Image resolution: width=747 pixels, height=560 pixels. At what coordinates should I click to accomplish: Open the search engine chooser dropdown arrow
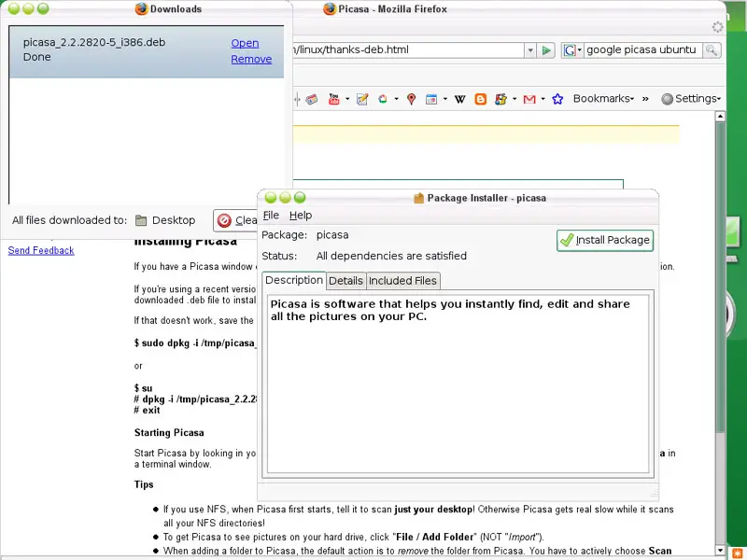[579, 50]
